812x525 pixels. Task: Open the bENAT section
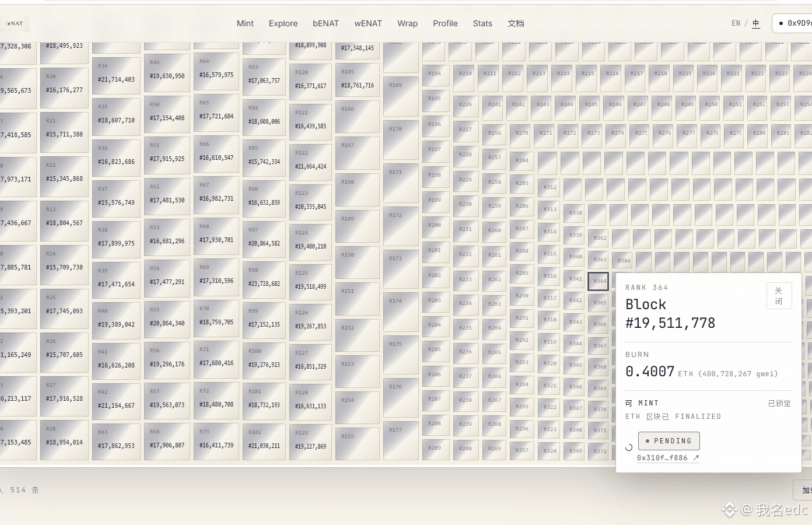[x=325, y=23]
